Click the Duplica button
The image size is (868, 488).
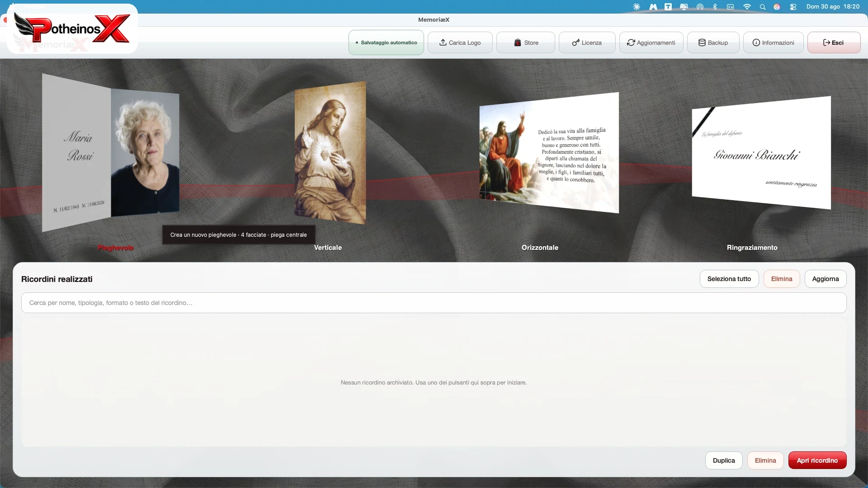[724, 460]
